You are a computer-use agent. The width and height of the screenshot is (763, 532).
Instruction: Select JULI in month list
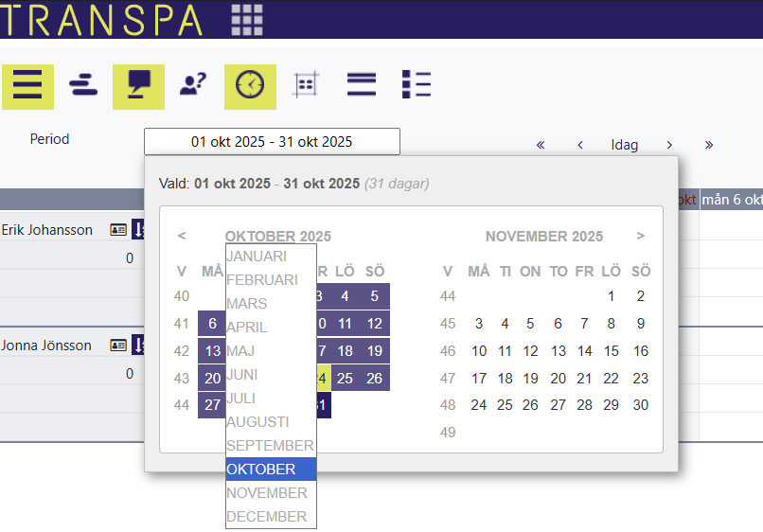(271, 399)
